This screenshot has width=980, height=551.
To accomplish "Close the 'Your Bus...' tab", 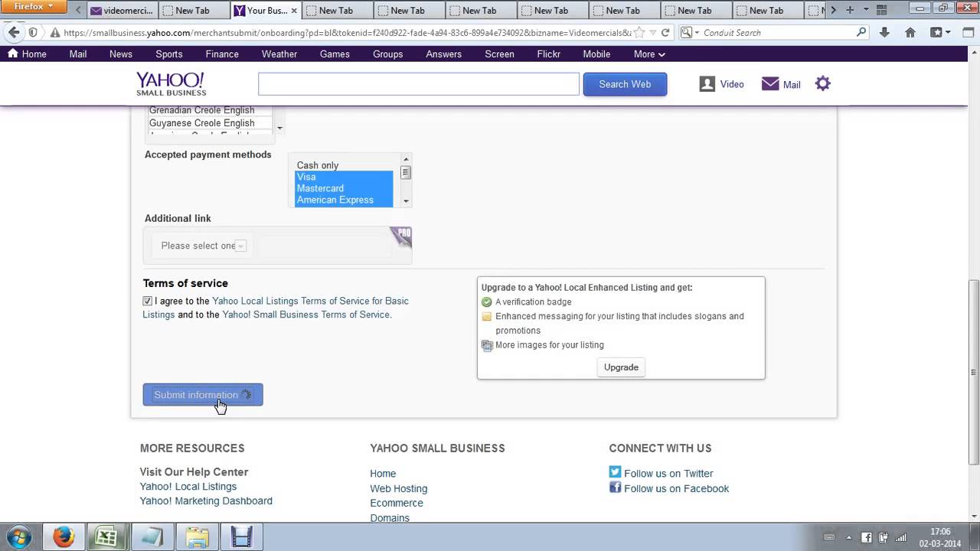I will [294, 11].
